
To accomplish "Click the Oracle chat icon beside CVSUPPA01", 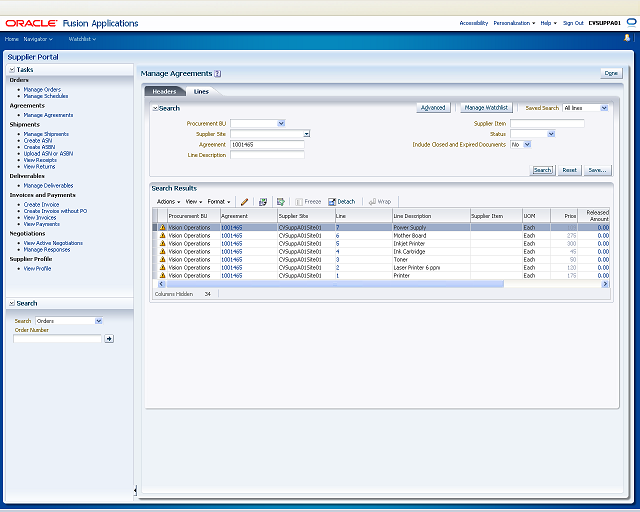I will click(x=631, y=22).
